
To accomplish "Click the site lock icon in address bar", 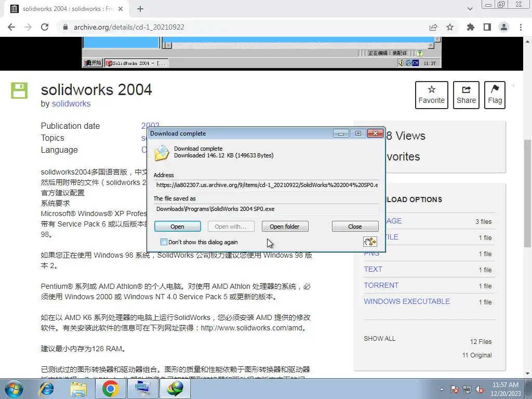I will 65,27.
